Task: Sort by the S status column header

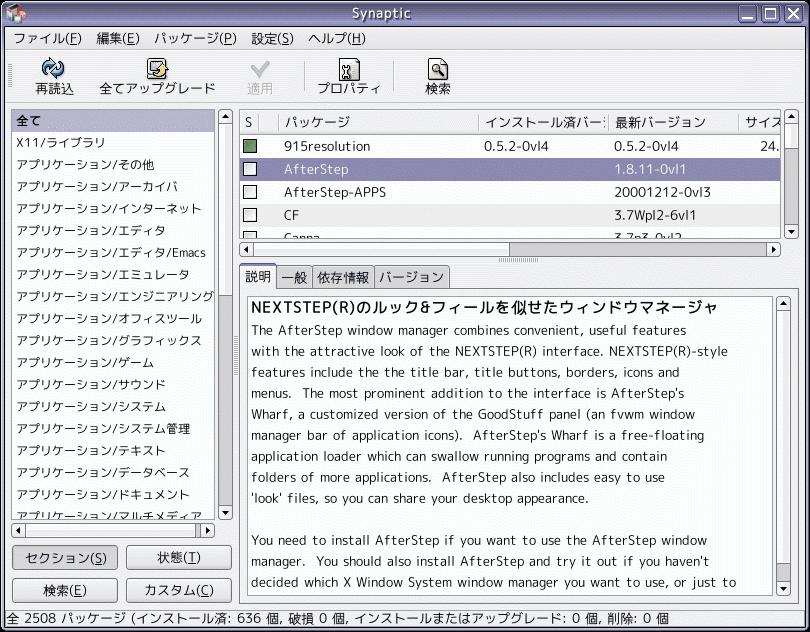Action: pos(249,122)
